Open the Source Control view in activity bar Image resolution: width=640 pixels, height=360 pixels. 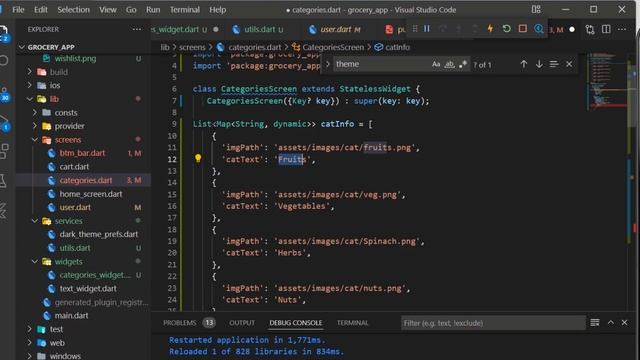pos(4,94)
